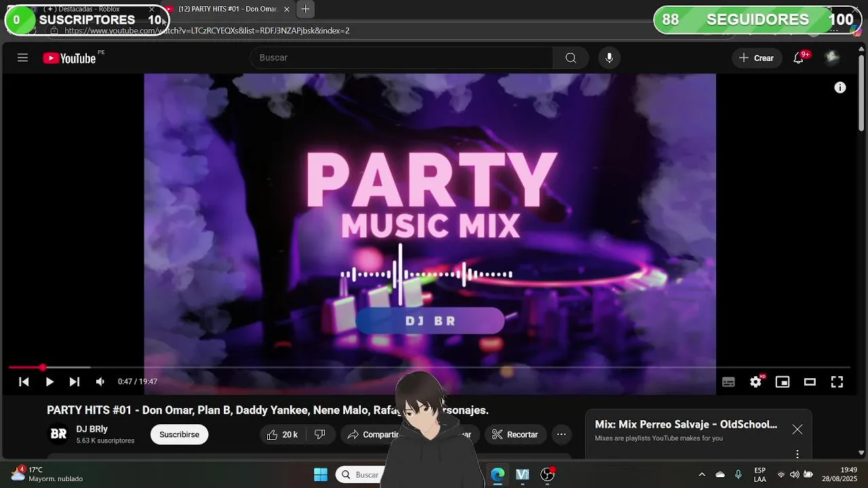
Task: Open network settings from Wi-Fi icon
Action: tap(781, 474)
